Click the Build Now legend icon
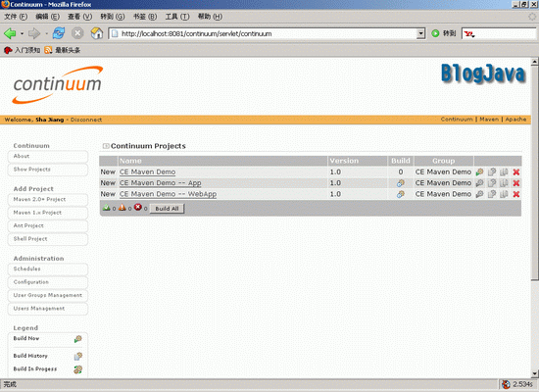539x392 pixels. pyautogui.click(x=78, y=339)
